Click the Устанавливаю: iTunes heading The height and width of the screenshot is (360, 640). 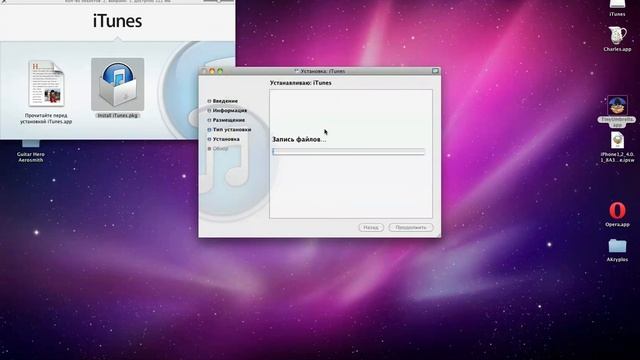[300, 83]
